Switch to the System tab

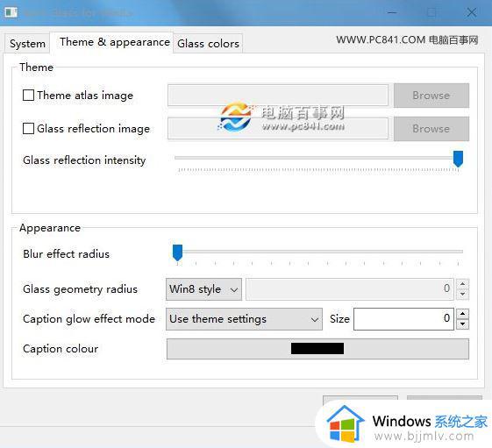[x=27, y=43]
